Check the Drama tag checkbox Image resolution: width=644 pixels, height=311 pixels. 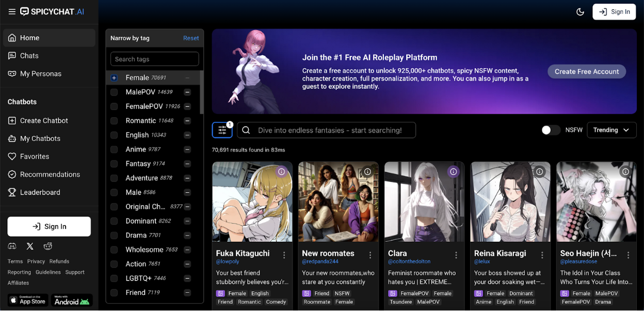tap(114, 235)
